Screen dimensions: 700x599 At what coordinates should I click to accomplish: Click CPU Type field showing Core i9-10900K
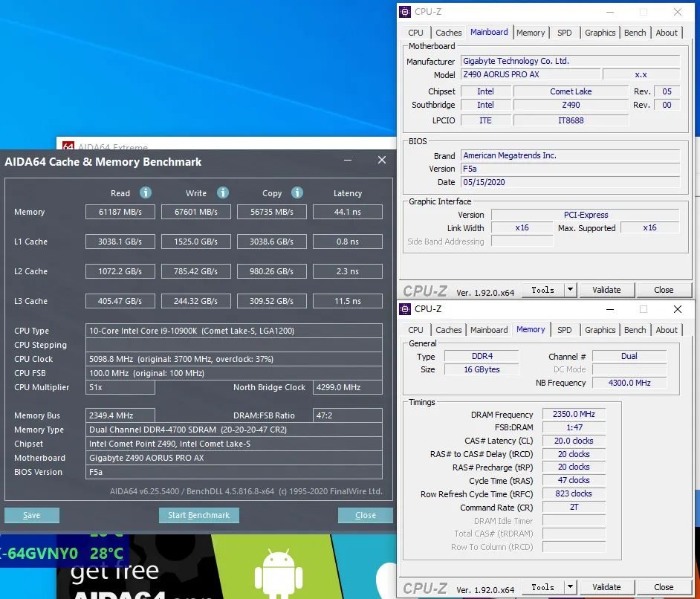click(234, 331)
